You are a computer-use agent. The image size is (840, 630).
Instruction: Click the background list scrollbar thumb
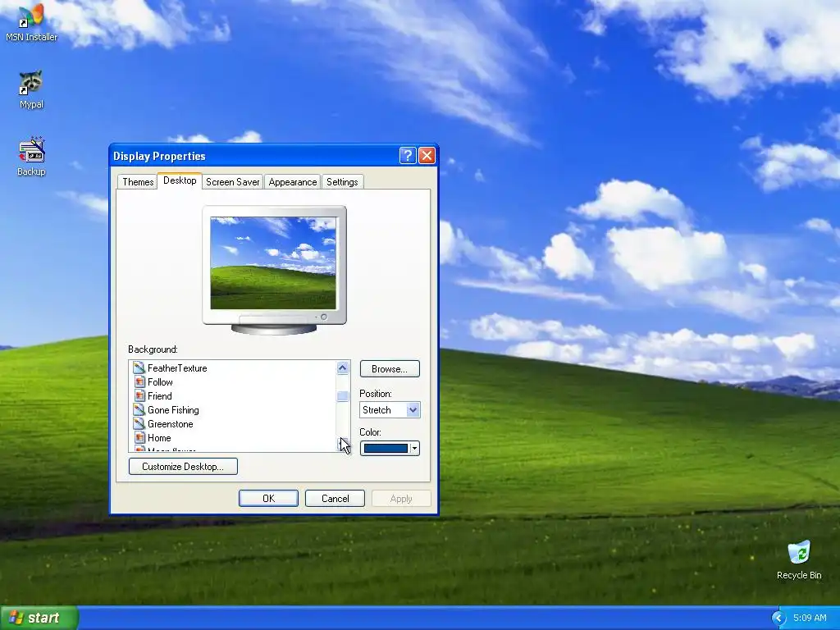[342, 396]
